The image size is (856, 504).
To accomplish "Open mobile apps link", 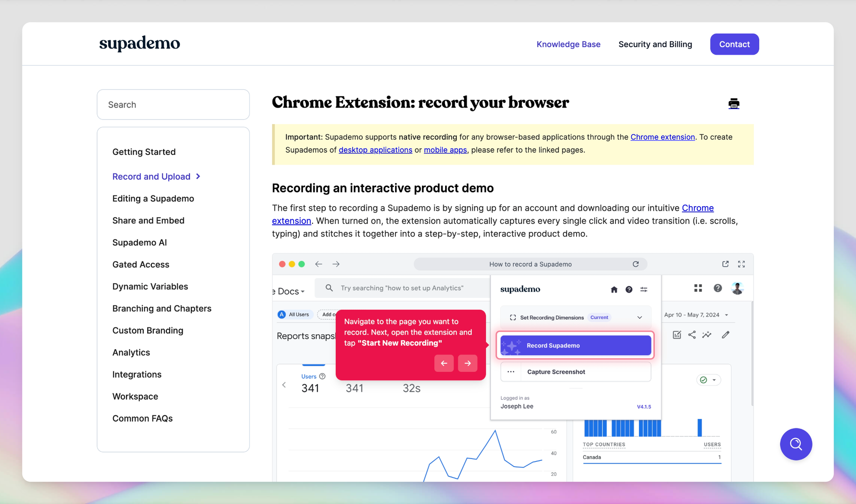I will click(445, 150).
